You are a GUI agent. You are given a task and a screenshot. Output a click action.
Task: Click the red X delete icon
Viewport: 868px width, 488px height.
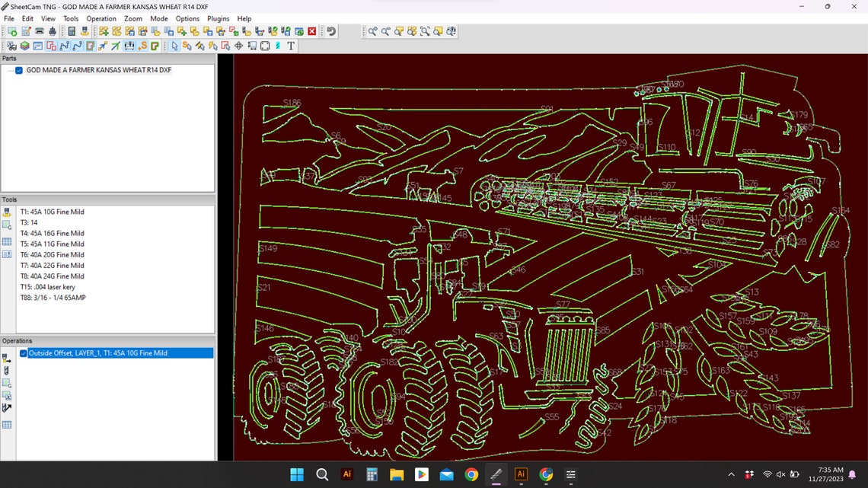(310, 31)
